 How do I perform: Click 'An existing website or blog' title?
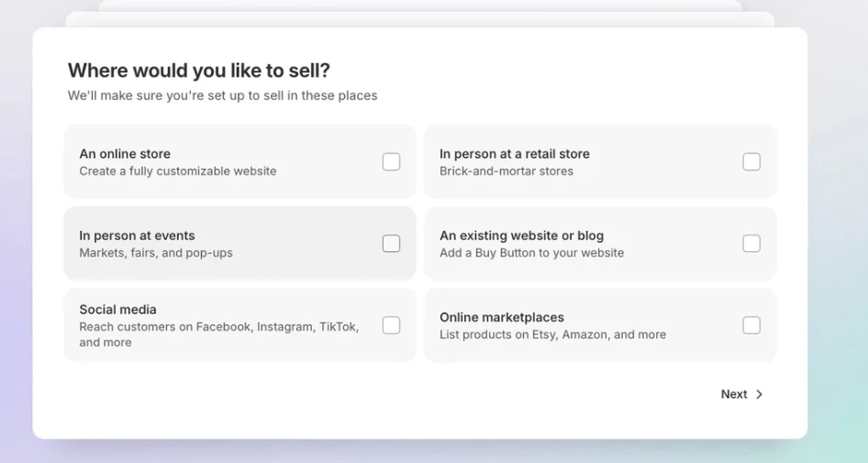click(521, 236)
